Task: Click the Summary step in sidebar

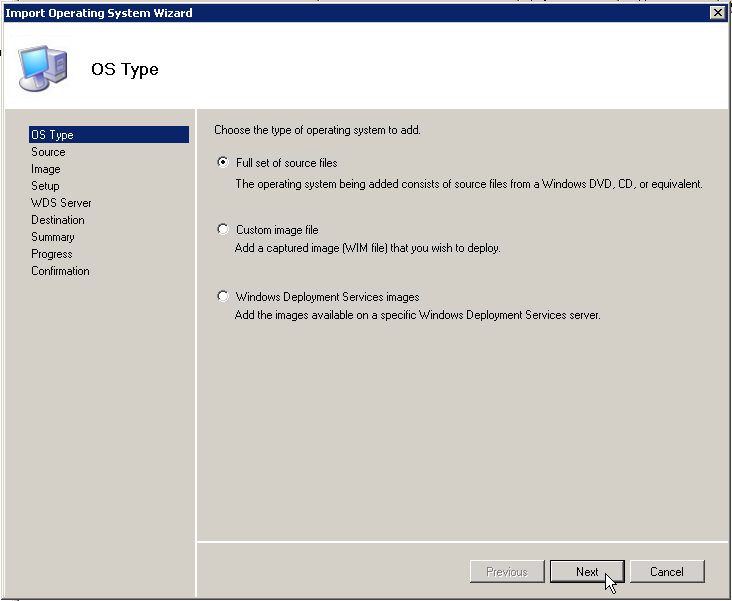Action: click(x=53, y=237)
